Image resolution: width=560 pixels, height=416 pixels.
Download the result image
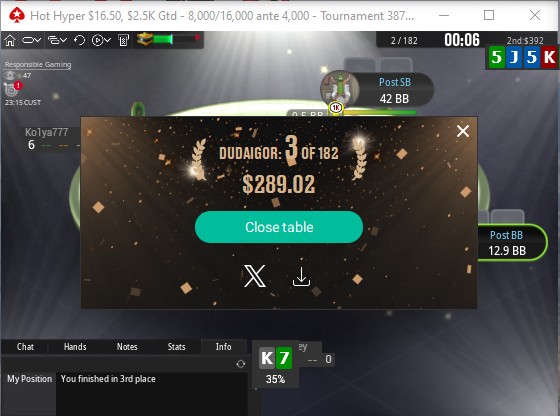point(301,277)
